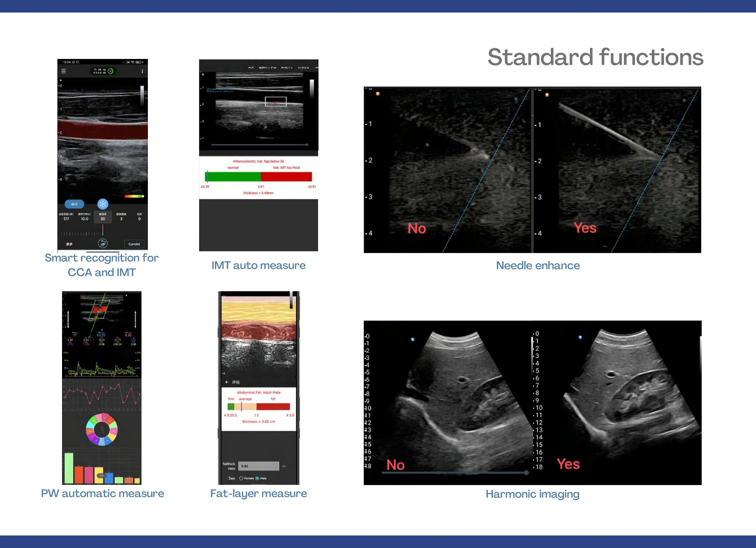Open the hamburger menu in carotid app
The height and width of the screenshot is (548, 756).
coord(64,71)
